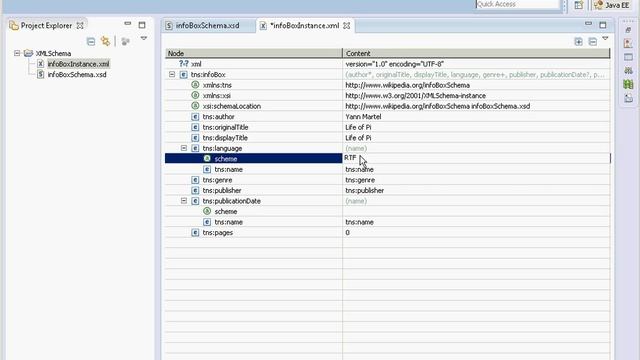Screen dimensions: 640x360
Task: Collapse the tns:infoBox element
Action: [172, 74]
